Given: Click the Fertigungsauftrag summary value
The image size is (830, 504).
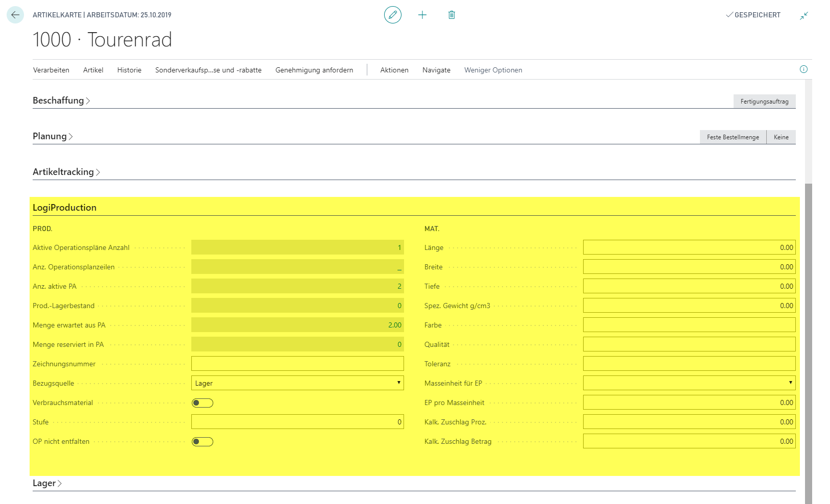Looking at the screenshot, I should [764, 102].
